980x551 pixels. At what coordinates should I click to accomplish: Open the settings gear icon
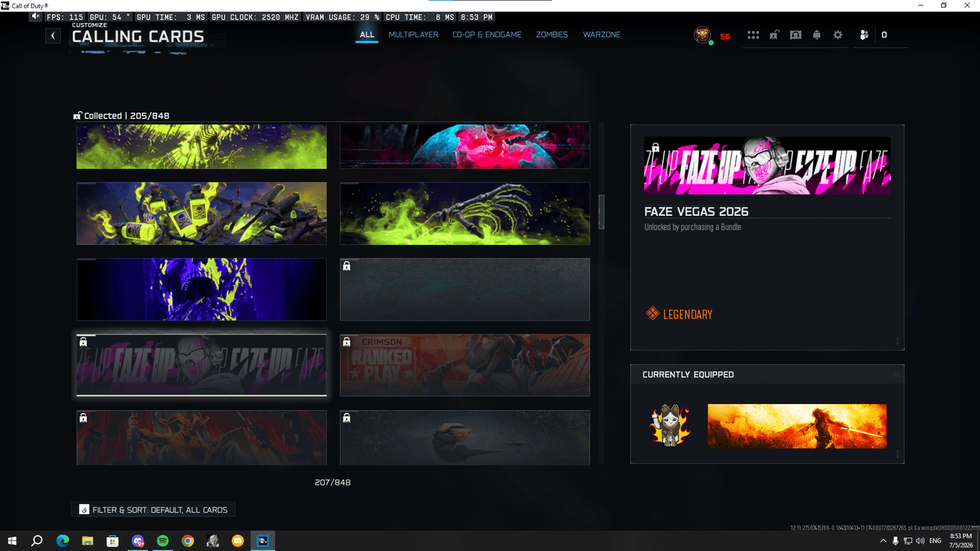(838, 35)
